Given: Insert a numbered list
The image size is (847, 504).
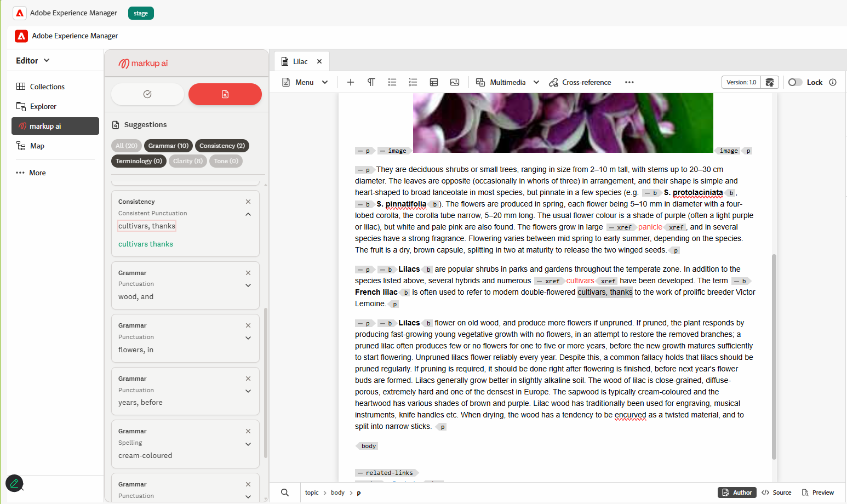Looking at the screenshot, I should click(x=413, y=82).
